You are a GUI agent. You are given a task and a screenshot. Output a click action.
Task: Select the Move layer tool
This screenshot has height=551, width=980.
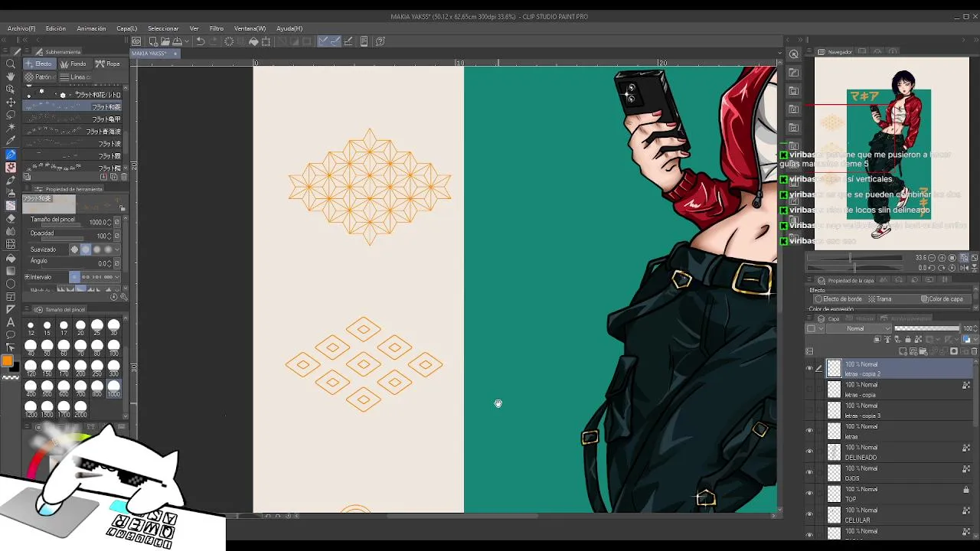pos(11,102)
